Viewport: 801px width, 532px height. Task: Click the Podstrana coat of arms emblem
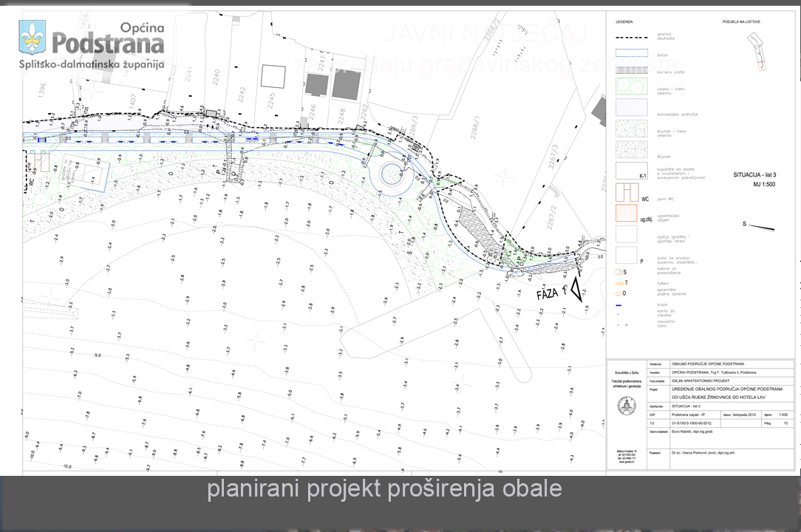(32, 37)
